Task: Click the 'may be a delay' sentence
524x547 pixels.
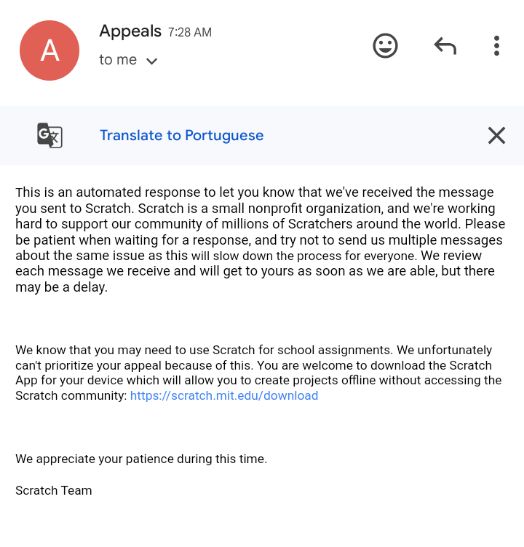Action: pos(61,287)
